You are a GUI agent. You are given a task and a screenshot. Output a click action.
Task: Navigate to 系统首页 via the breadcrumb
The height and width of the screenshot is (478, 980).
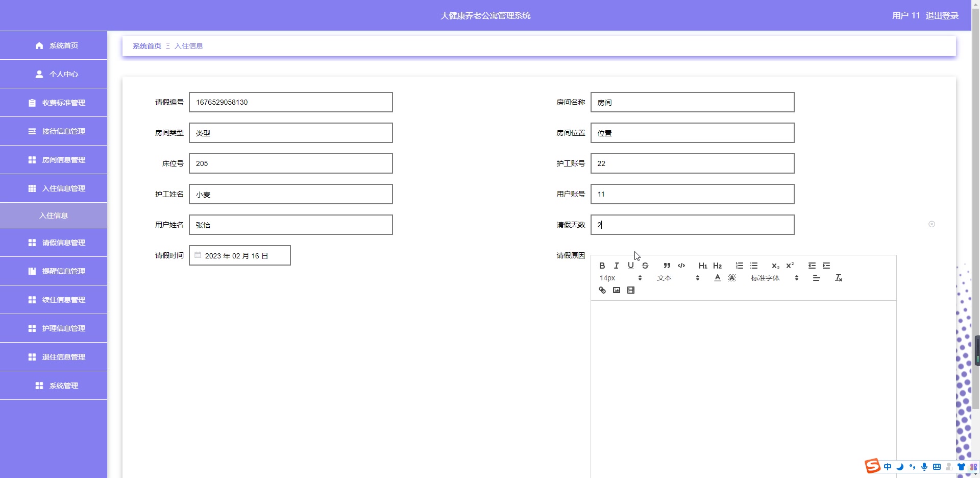click(146, 45)
